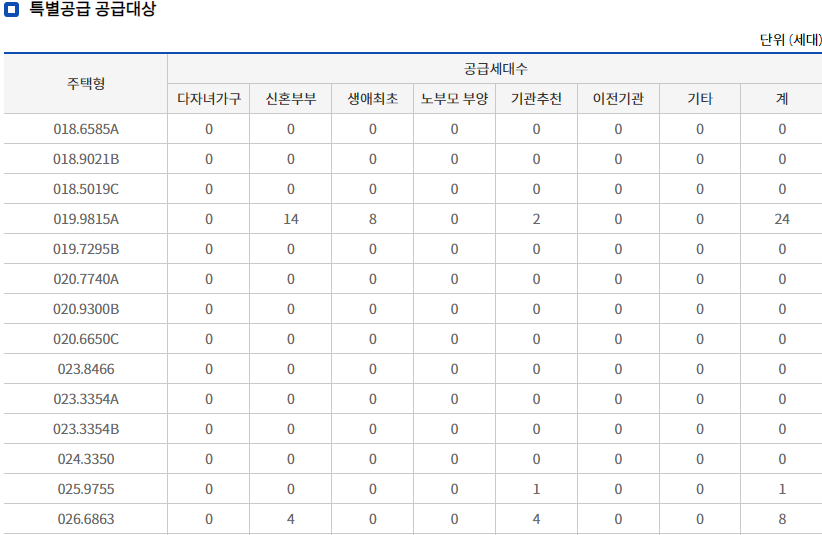Click the 계 total 0 in row 018.9021B

click(x=782, y=159)
